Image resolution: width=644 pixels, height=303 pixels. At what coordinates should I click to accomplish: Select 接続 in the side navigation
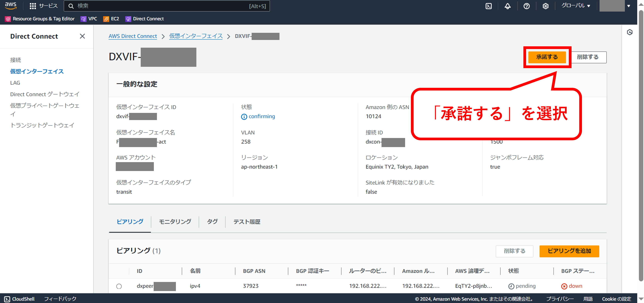pyautogui.click(x=15, y=60)
